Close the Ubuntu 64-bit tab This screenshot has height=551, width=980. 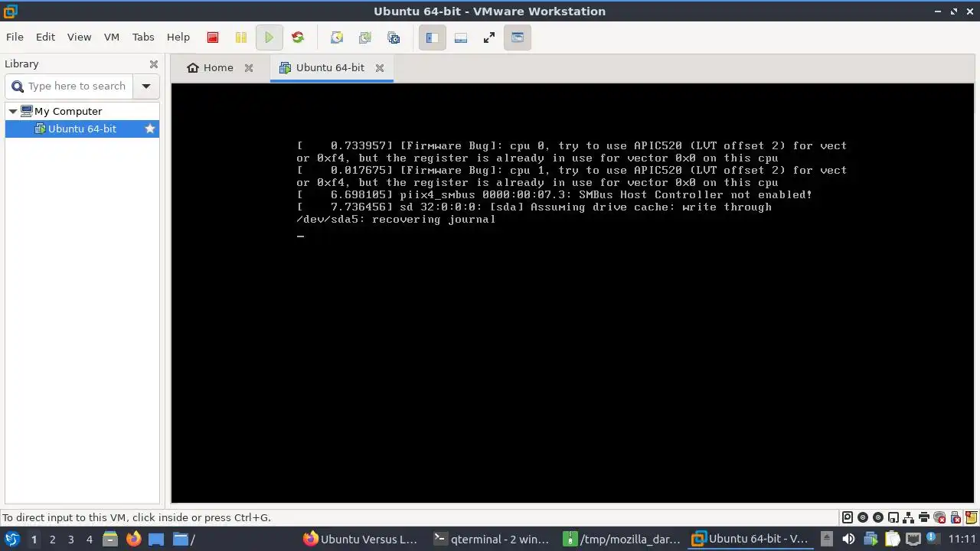[380, 67]
